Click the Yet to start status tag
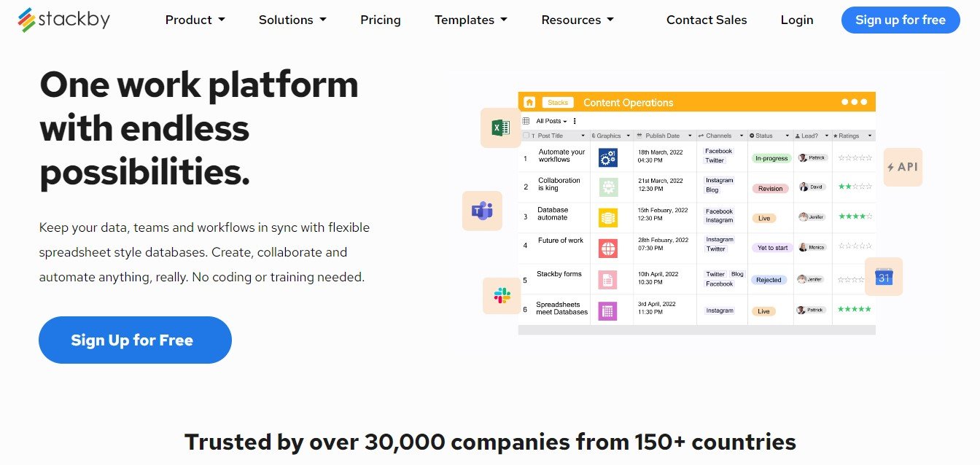This screenshot has height=465, width=980. (772, 248)
